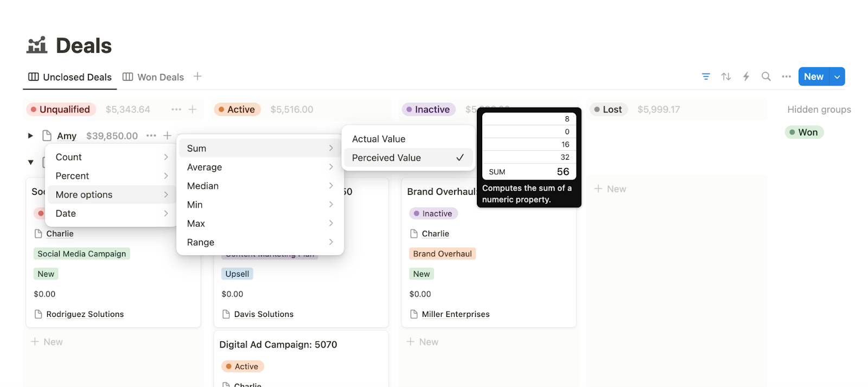
Task: Click the Lost sum $5,999.17
Action: click(659, 109)
